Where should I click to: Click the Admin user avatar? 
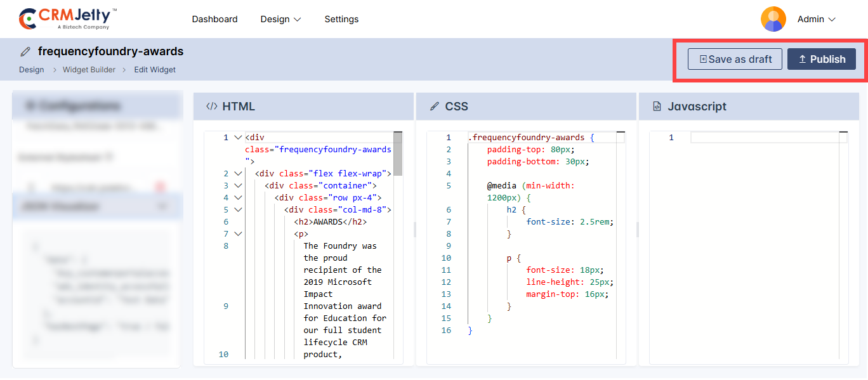[773, 19]
